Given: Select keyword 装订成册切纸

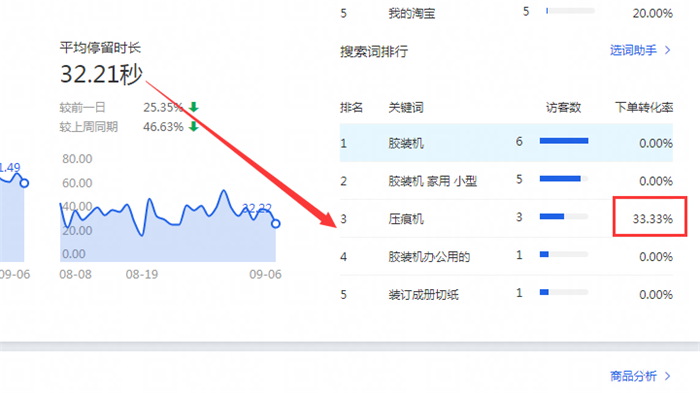Looking at the screenshot, I should click(423, 295).
